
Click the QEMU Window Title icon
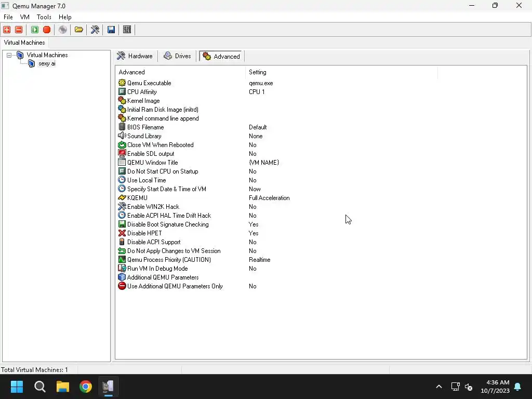click(x=122, y=162)
